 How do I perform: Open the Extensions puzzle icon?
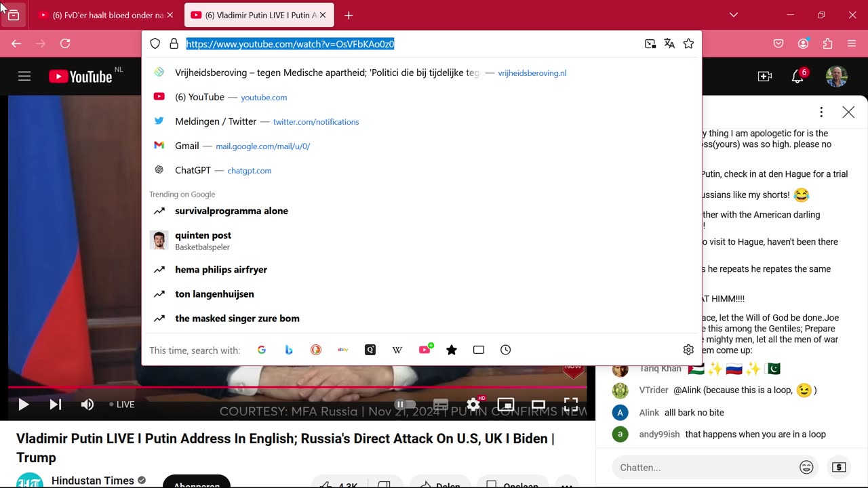[x=827, y=43]
